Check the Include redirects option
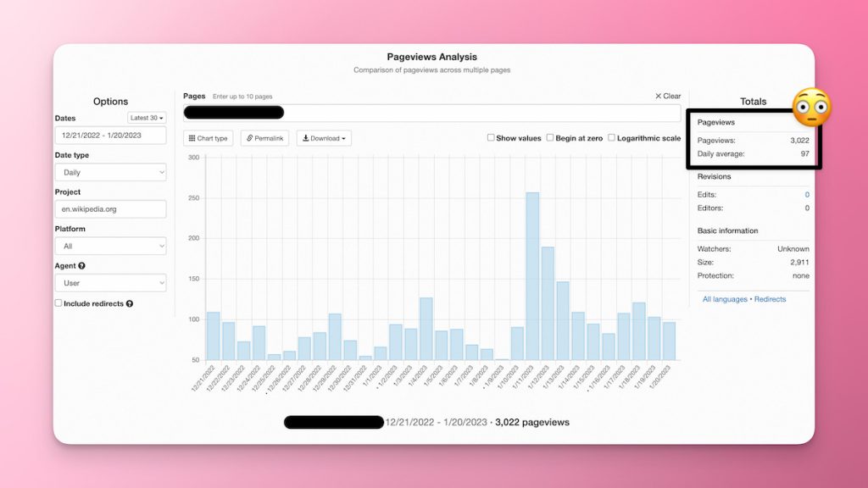 point(58,303)
